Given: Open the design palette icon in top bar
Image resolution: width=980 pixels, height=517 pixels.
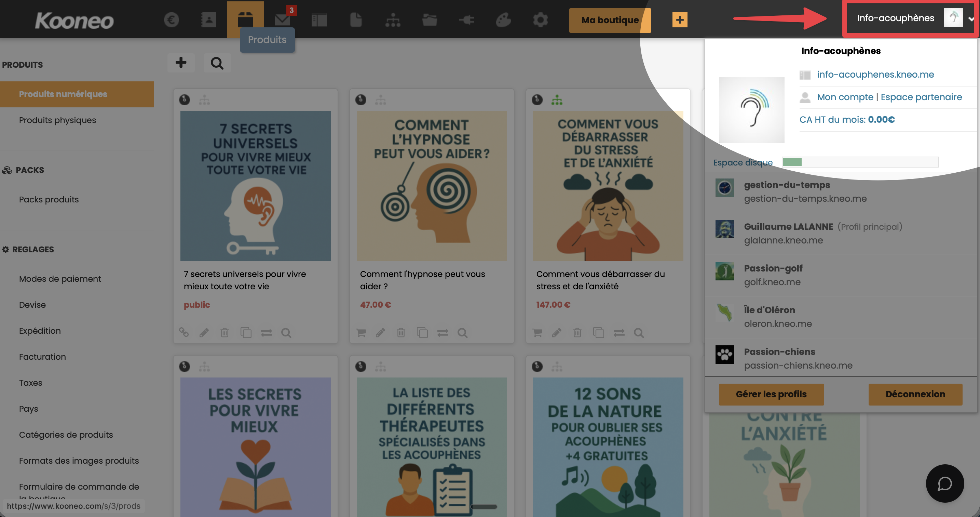Looking at the screenshot, I should click(503, 20).
